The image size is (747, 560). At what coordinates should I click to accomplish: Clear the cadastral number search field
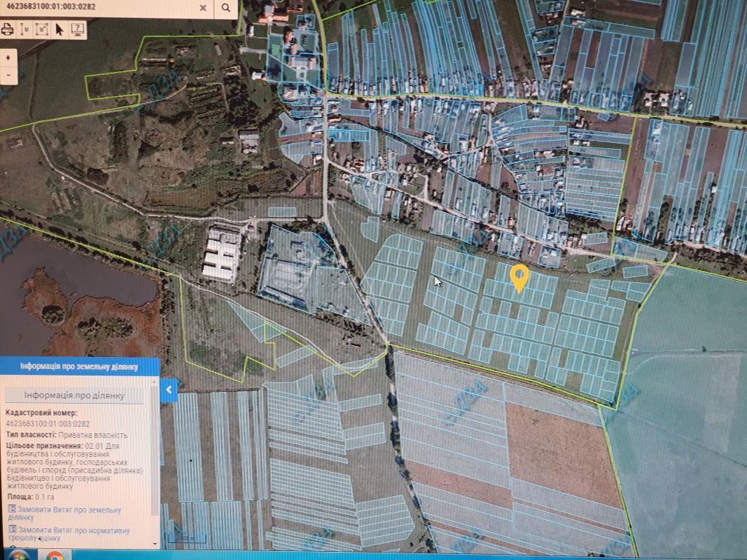[203, 7]
